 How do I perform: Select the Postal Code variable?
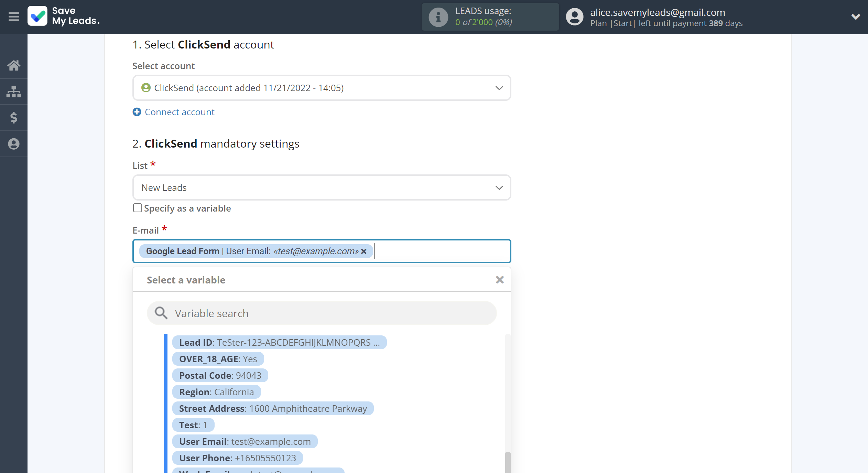220,375
